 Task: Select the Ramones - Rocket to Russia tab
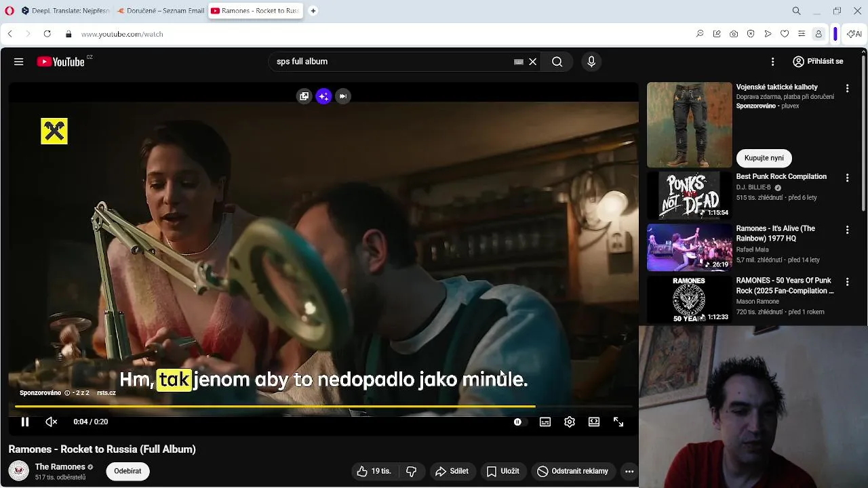pos(256,11)
